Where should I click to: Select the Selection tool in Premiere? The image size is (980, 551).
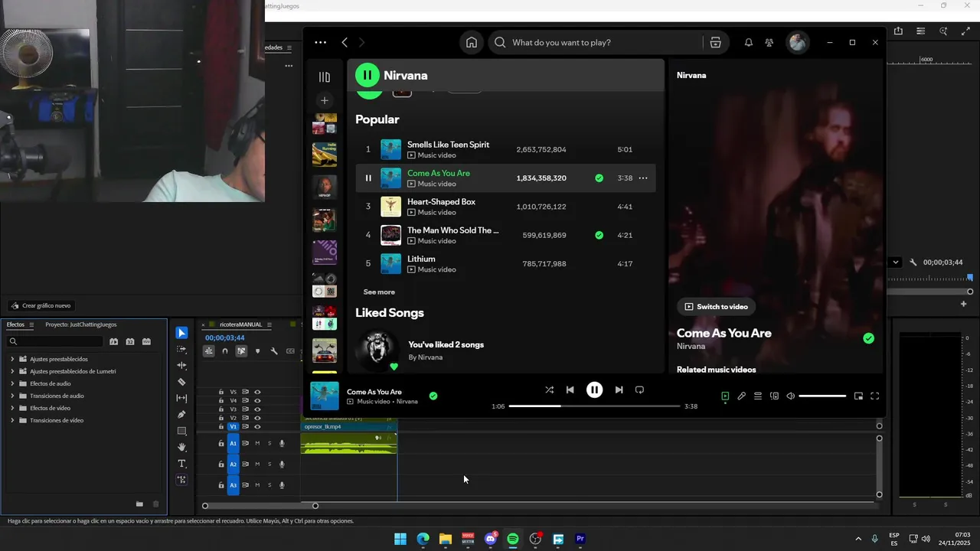[x=181, y=333]
